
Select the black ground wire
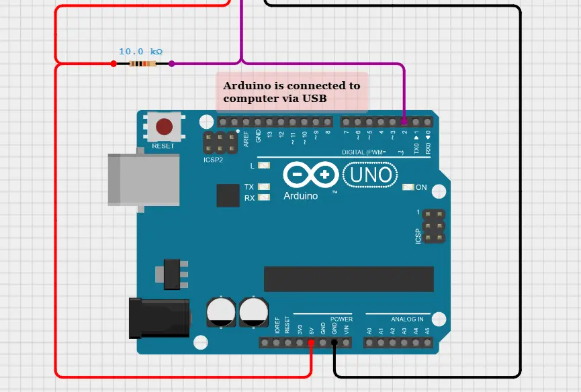[523, 201]
